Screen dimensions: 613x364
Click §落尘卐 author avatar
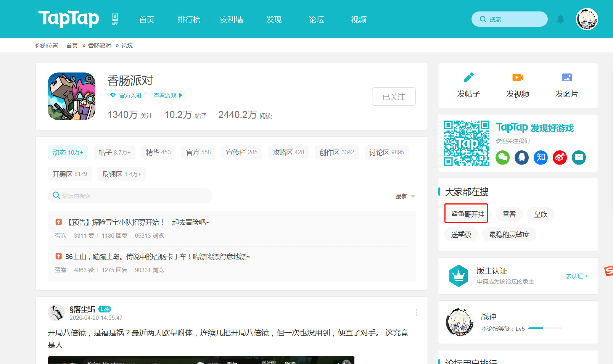click(56, 313)
